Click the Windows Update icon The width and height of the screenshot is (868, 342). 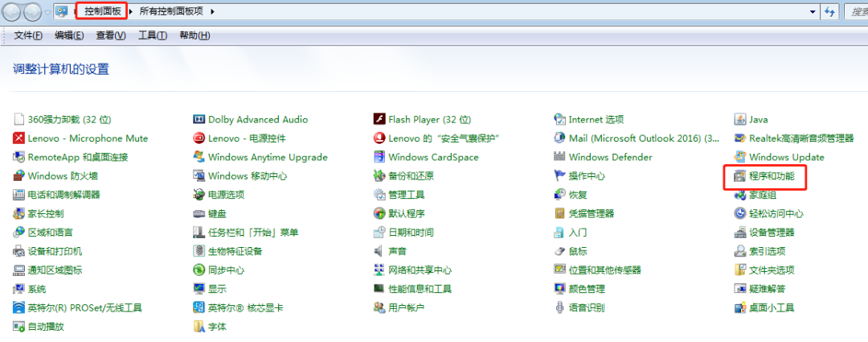tap(740, 158)
